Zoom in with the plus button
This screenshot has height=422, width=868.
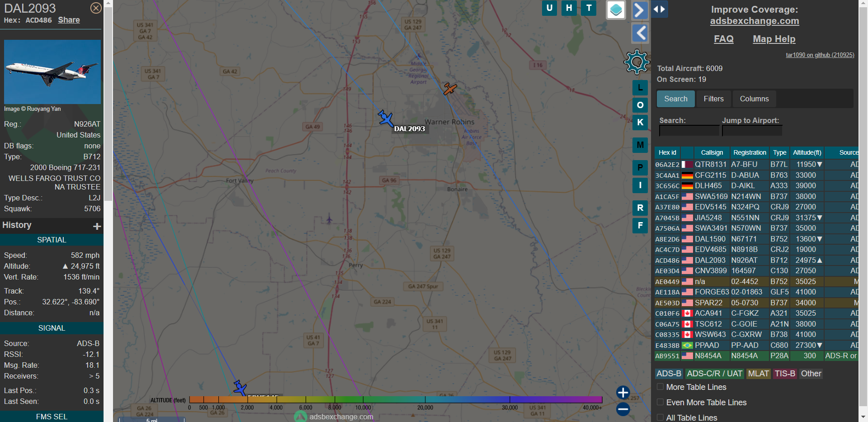(x=623, y=393)
